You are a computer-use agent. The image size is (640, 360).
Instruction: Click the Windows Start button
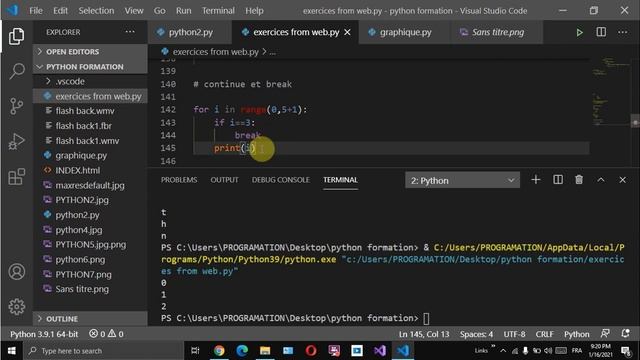11,351
